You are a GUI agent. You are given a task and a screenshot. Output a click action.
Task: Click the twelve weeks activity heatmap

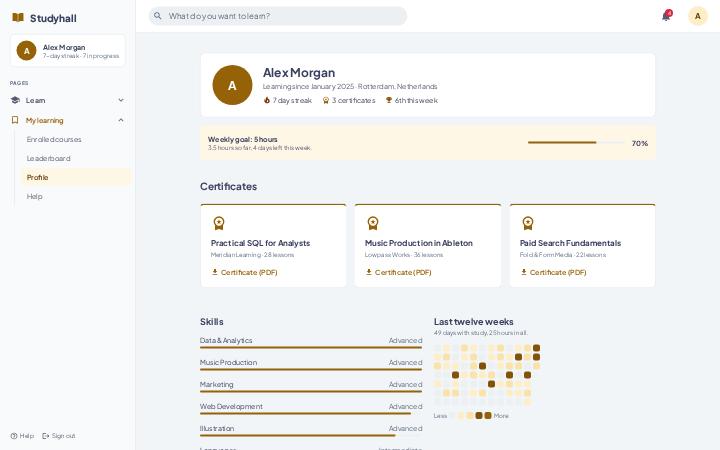487,375
